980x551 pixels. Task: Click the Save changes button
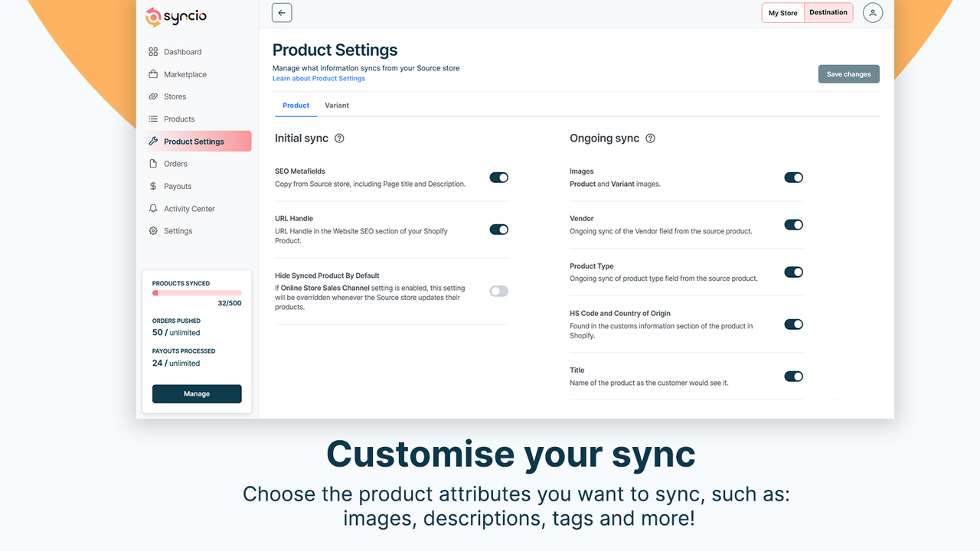click(848, 74)
